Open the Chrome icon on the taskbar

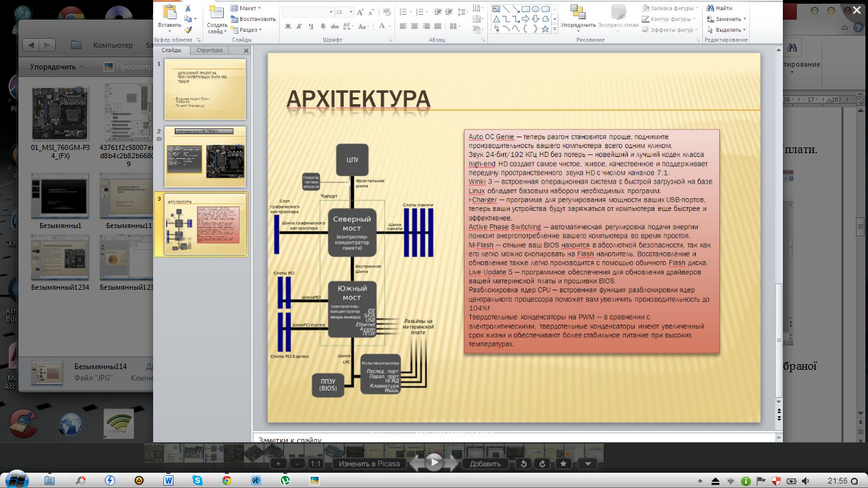227,480
